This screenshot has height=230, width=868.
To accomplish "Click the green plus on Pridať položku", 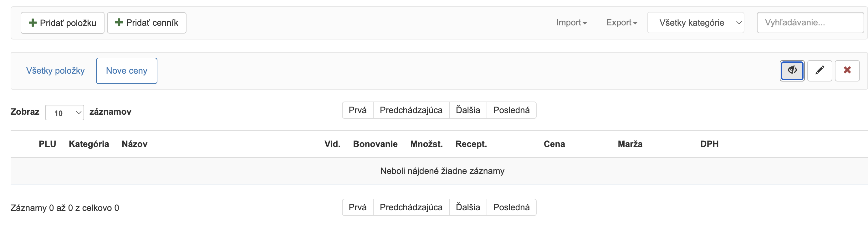I will (33, 23).
